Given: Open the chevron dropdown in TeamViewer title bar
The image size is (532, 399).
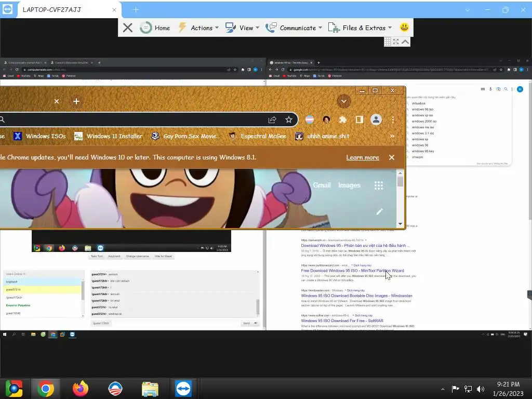Looking at the screenshot, I should point(468,10).
